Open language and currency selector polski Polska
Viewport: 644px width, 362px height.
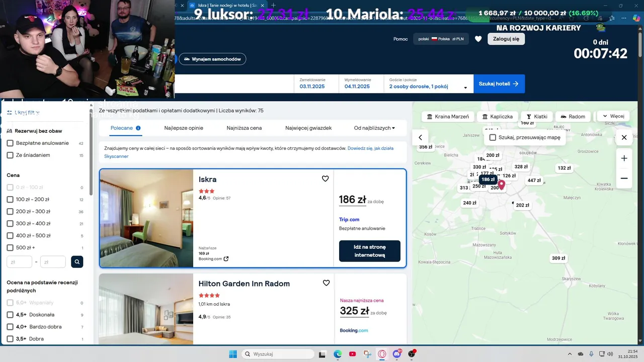[441, 39]
